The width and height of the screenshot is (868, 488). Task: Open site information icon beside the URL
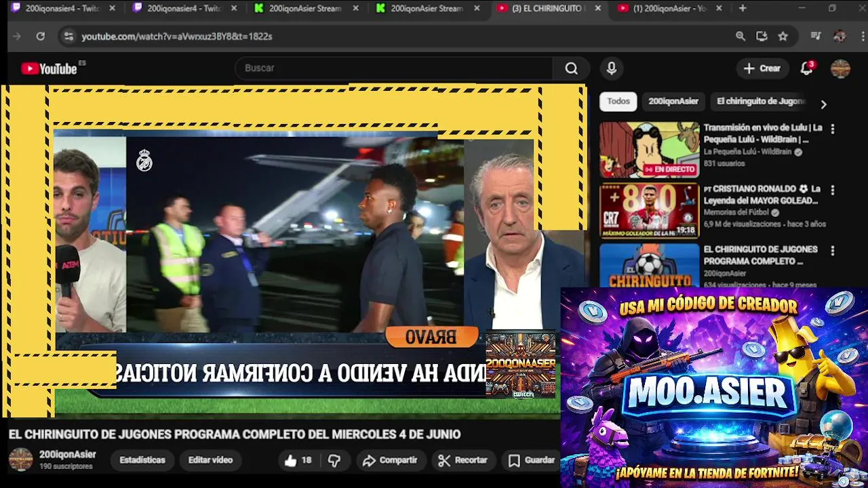[68, 36]
